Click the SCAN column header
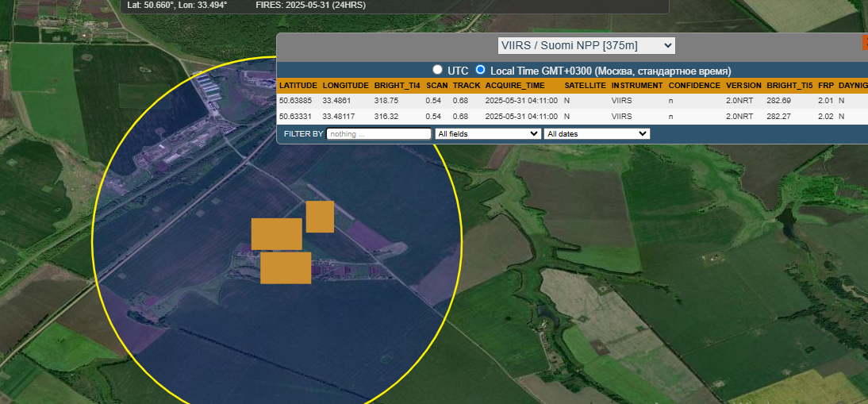Viewport: 868px width, 404px height. (x=436, y=86)
